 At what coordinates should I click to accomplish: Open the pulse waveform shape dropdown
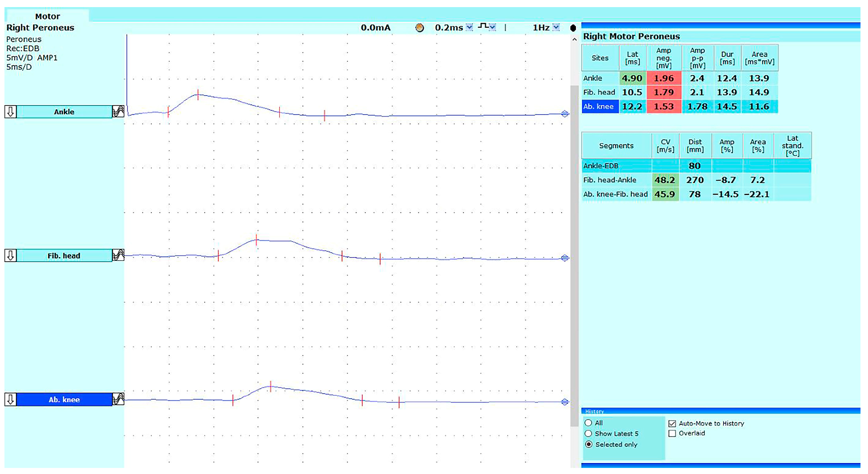coord(493,27)
